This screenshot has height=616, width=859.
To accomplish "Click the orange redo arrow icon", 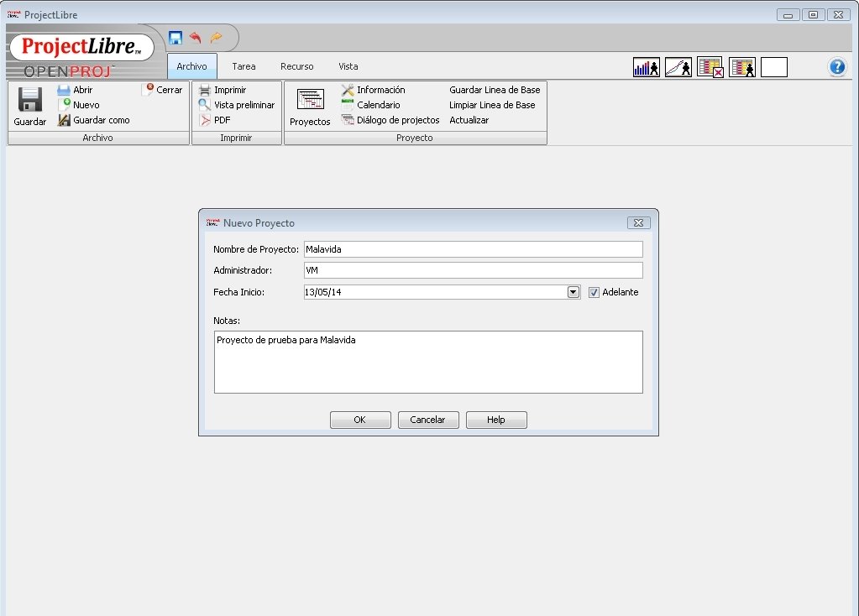I will [216, 37].
